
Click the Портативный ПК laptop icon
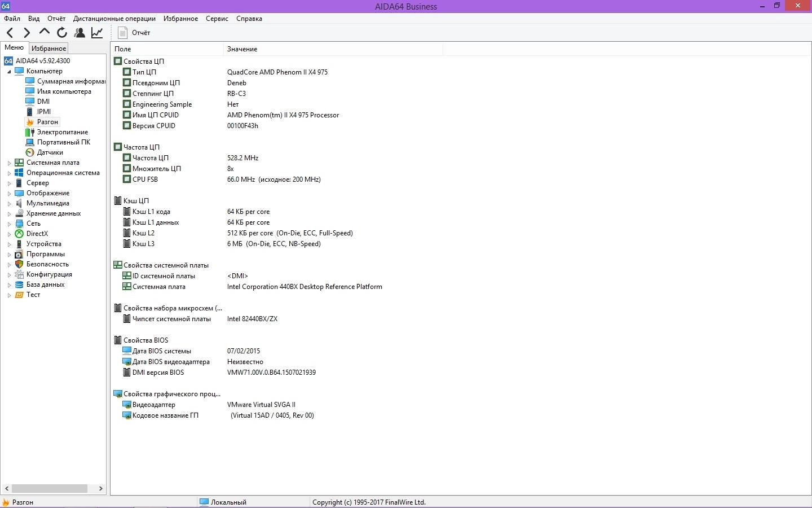coord(30,142)
